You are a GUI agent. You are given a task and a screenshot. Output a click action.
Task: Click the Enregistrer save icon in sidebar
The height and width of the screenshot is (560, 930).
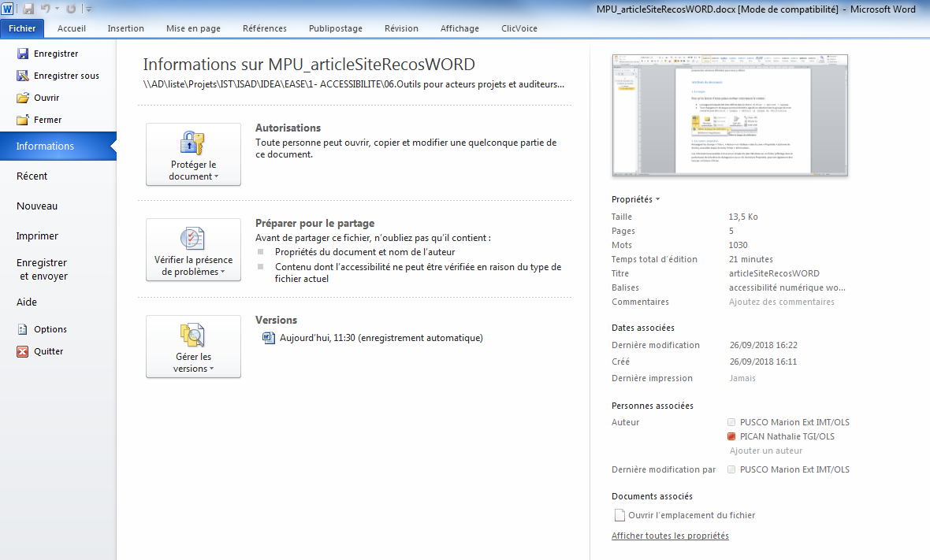(23, 54)
